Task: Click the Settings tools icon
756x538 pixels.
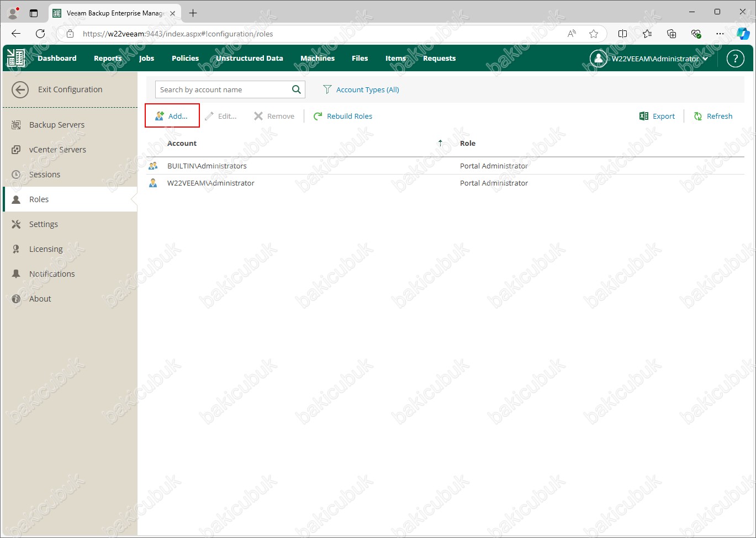Action: [x=16, y=224]
